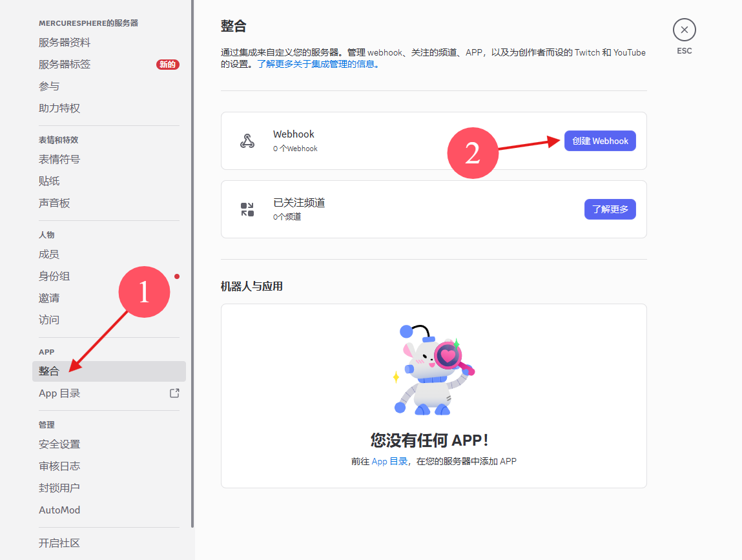Follow the App 目录 link in empty state
Screen dimensions: 742x560
point(389,461)
